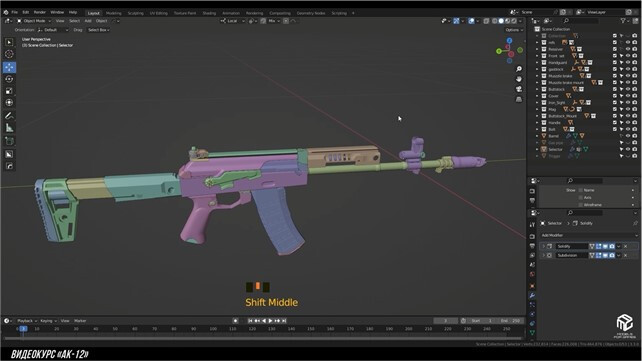Select the Cursor tool
Viewport: 642px width, 361px height.
tap(9, 54)
